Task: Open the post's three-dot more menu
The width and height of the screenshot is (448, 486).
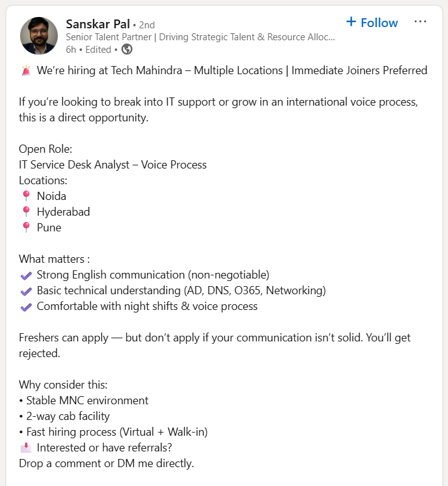Action: tap(420, 22)
